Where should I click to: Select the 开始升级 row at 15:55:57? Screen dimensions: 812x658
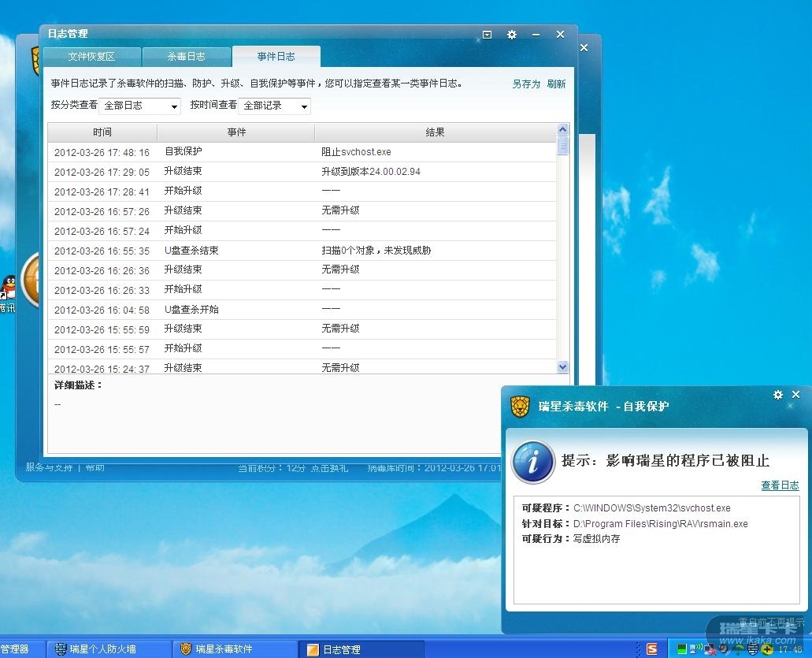click(x=302, y=348)
